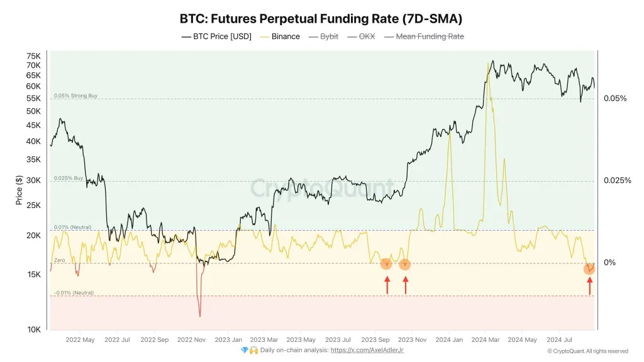This screenshot has width=644, height=362.
Task: Click the "0.025% Buy" threshold label
Action: pyautogui.click(x=69, y=178)
